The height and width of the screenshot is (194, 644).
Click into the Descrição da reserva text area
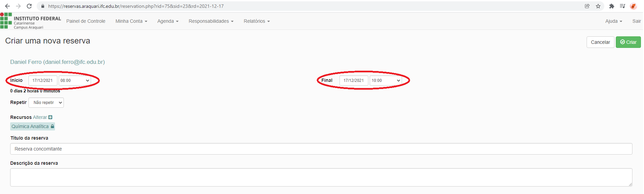321,177
